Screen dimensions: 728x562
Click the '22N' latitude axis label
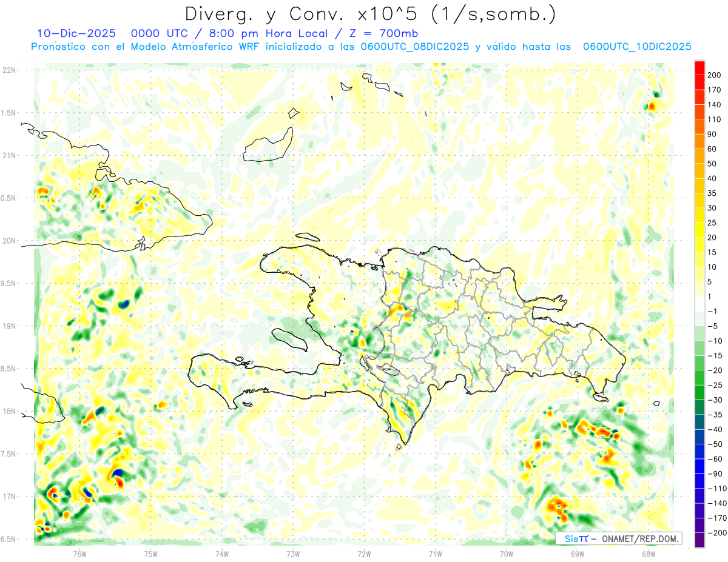coord(8,70)
